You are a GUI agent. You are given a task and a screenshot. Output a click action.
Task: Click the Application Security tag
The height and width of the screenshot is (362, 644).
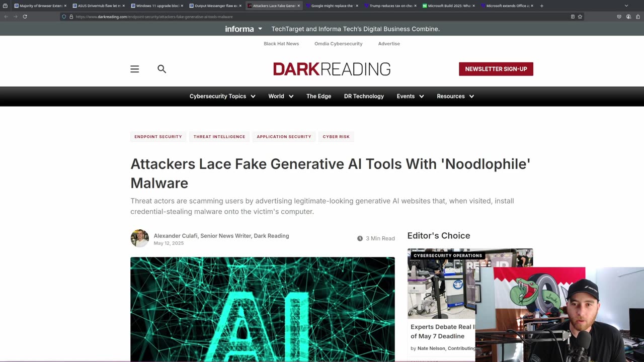point(284,137)
